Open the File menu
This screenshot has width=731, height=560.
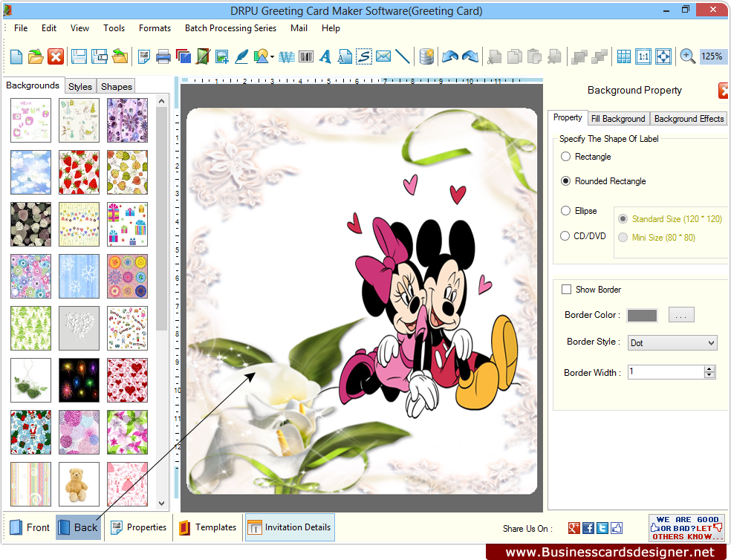[21, 28]
